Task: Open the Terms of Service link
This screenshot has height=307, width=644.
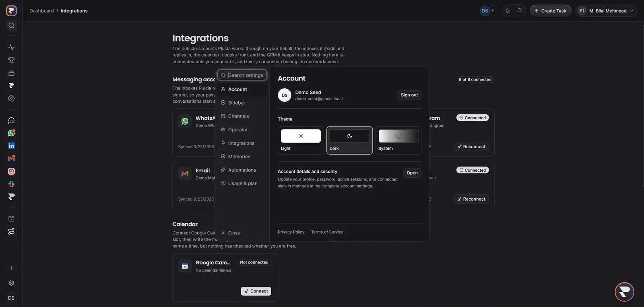Action: (327, 232)
